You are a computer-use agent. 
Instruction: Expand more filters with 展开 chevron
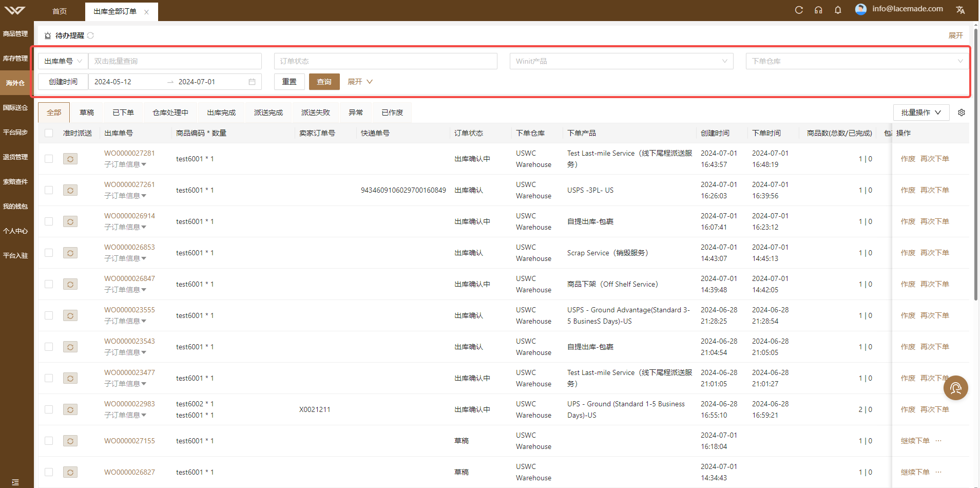360,82
